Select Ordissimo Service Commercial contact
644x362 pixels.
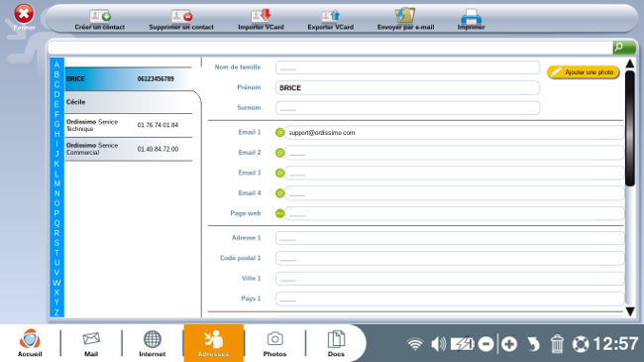point(129,149)
